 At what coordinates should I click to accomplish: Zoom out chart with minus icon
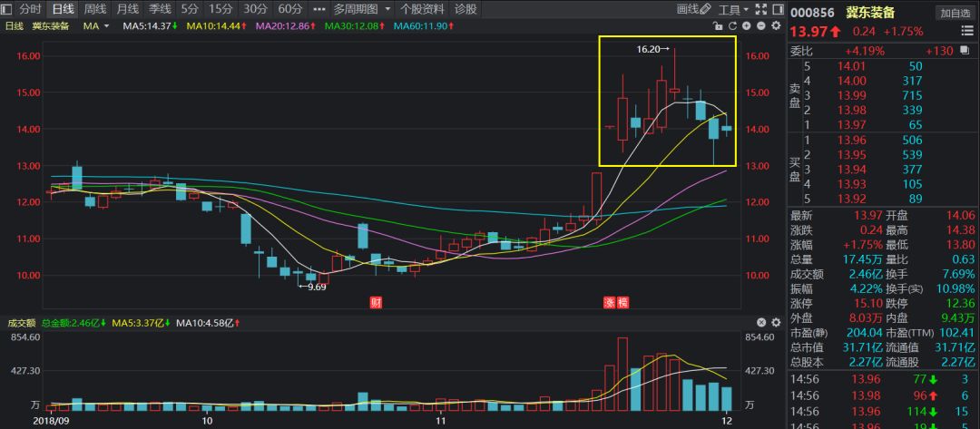click(x=760, y=25)
